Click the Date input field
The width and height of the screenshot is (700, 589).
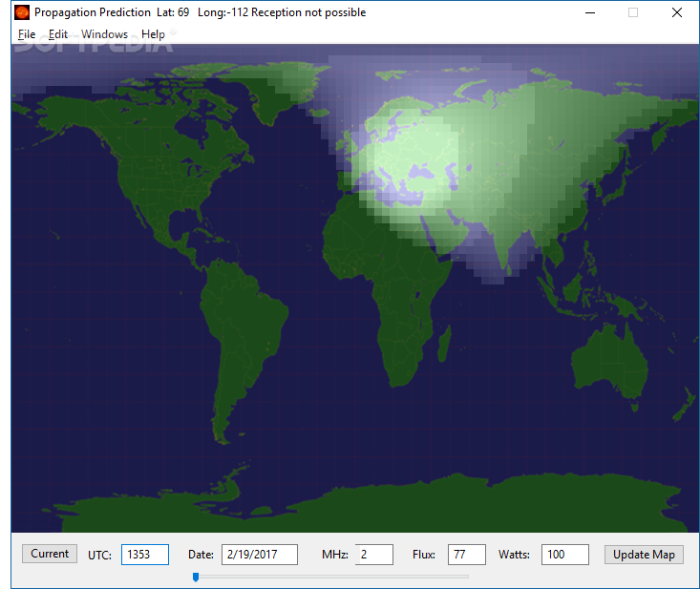(x=260, y=555)
